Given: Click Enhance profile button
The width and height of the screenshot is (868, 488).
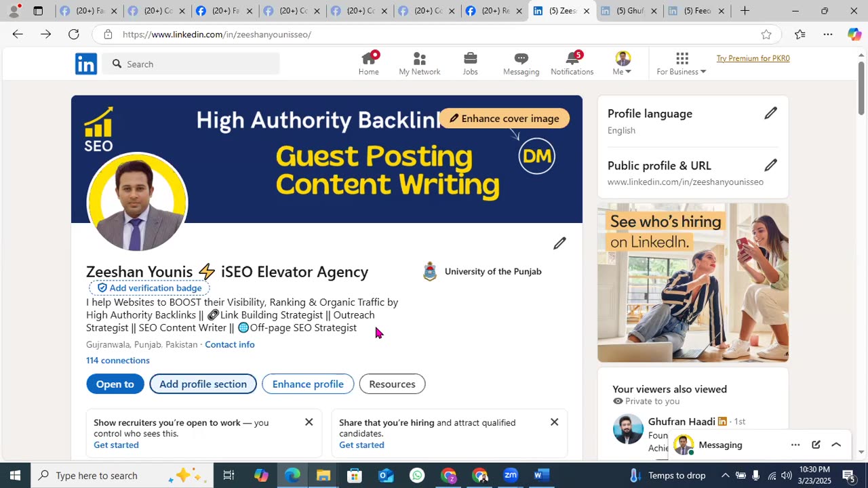Looking at the screenshot, I should pos(308,384).
